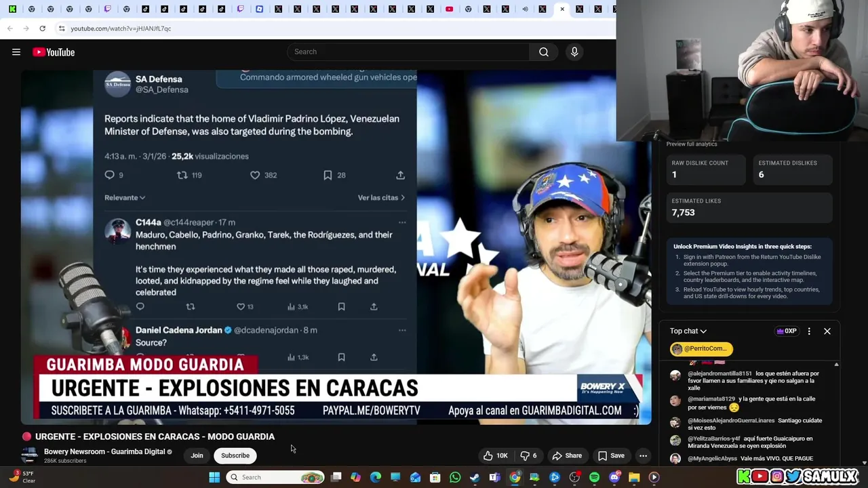Dislike the video showing 6 dislikes
This screenshot has height=488, width=868.
[528, 455]
